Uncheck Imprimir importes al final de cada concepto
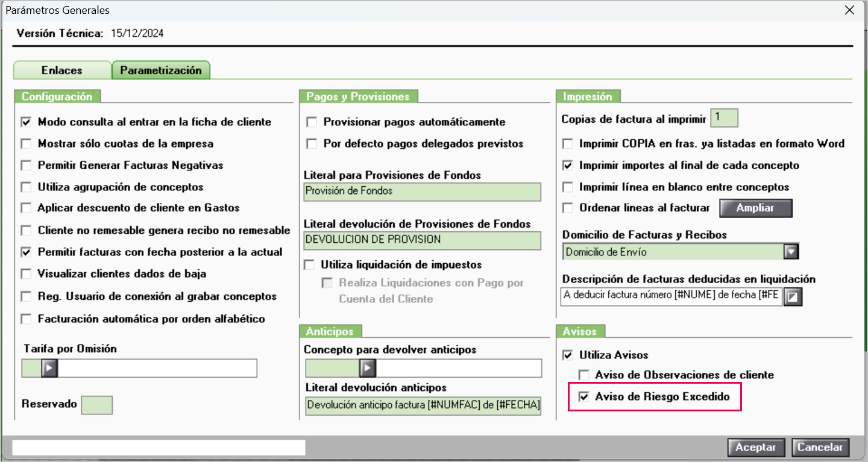 click(x=567, y=166)
